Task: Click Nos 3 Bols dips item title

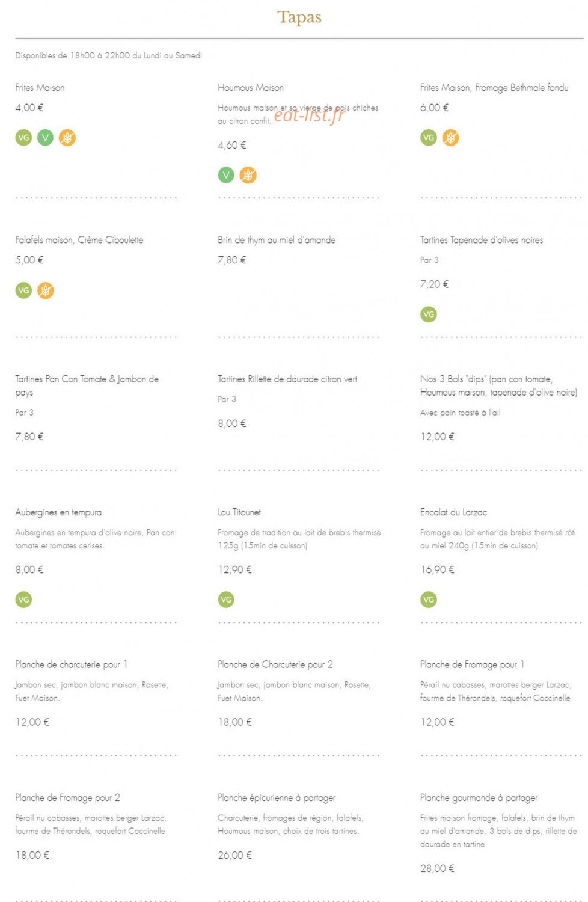Action: point(498,385)
